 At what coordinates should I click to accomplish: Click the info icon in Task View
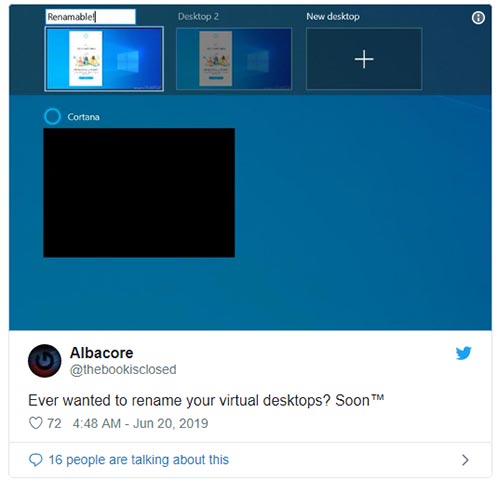coord(478,17)
